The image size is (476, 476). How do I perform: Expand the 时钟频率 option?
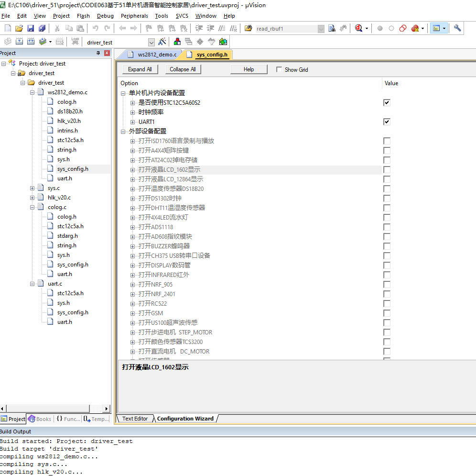(132, 112)
